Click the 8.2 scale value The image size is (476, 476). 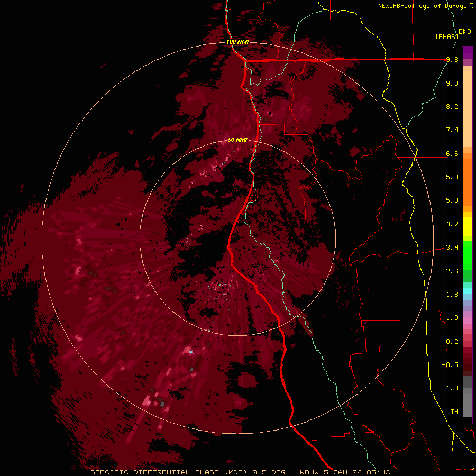452,106
